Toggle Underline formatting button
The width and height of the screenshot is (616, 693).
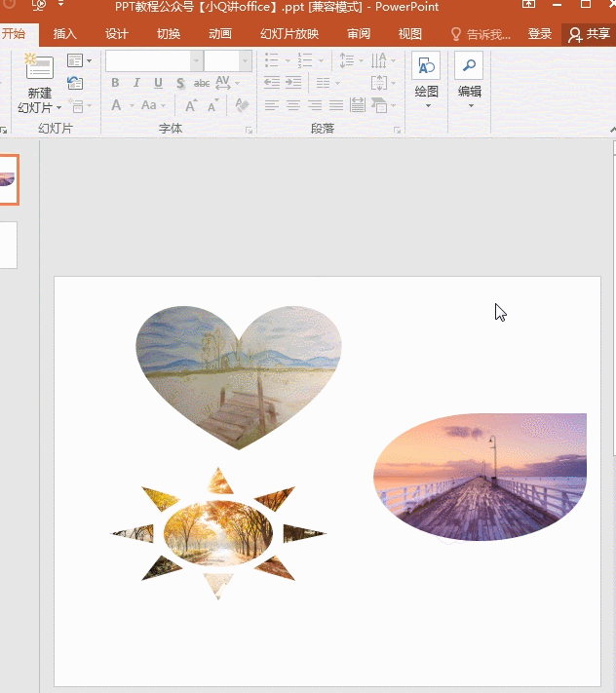(158, 83)
